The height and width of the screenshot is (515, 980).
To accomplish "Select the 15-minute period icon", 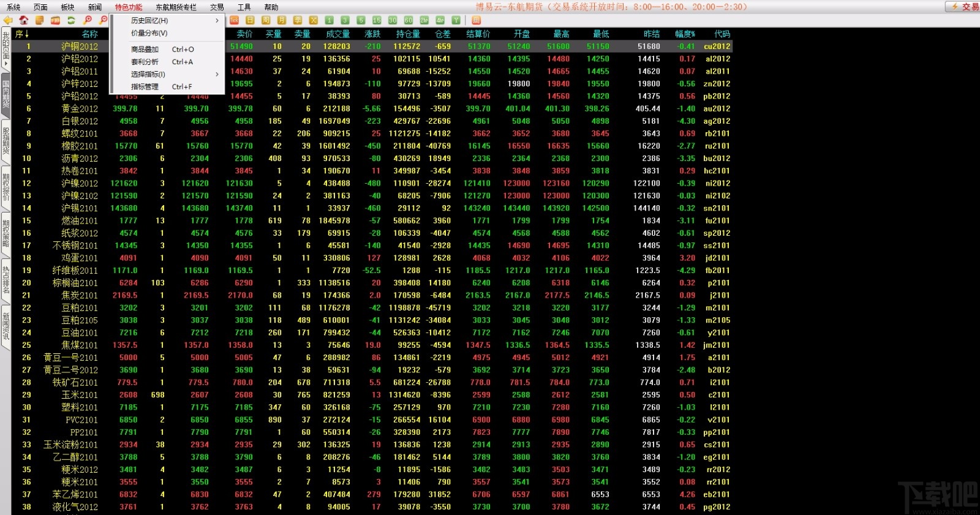I will [377, 20].
